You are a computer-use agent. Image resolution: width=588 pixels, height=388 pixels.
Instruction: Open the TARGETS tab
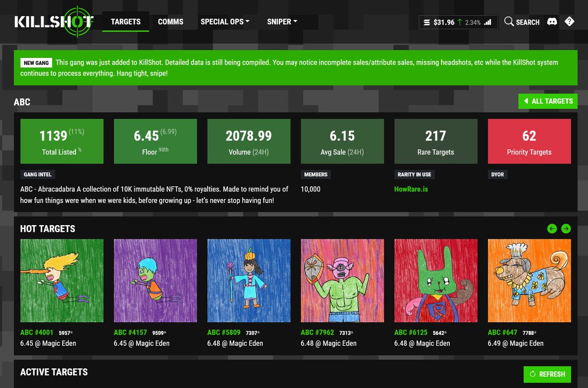coord(125,22)
